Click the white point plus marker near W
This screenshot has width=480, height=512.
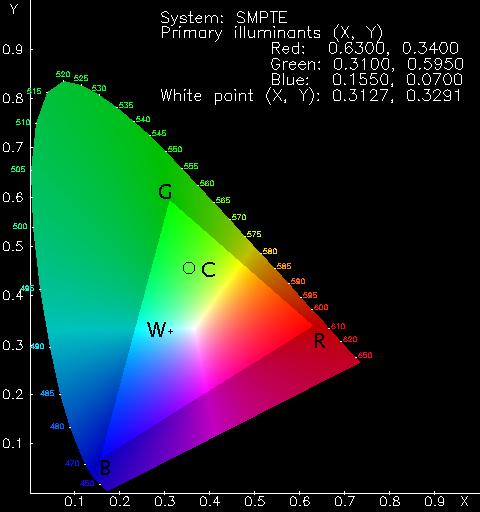171,331
